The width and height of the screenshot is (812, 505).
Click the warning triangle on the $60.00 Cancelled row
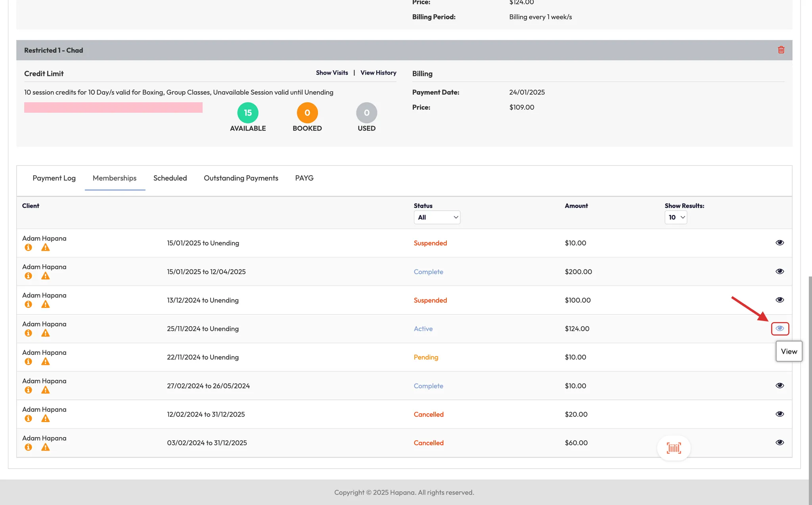pyautogui.click(x=46, y=447)
